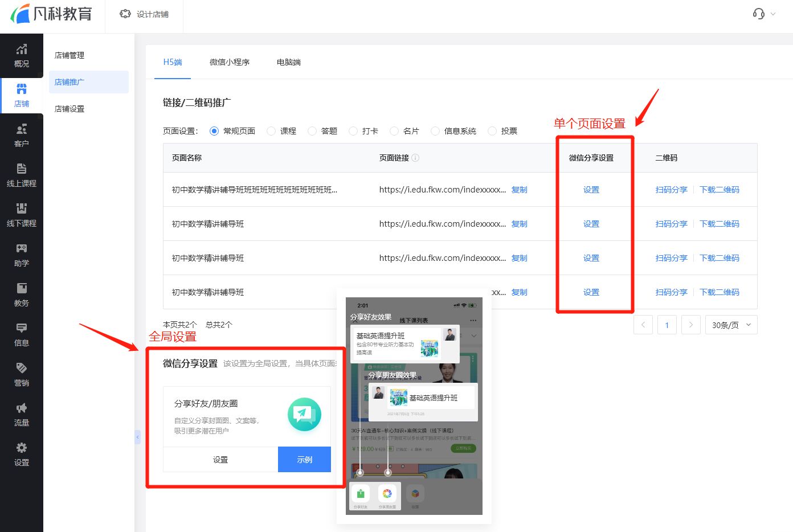
Task: Click the customer service headset icon
Action: pyautogui.click(x=758, y=14)
